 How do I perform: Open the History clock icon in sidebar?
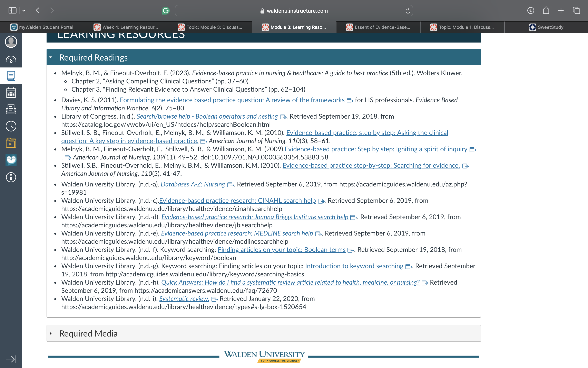tap(11, 126)
